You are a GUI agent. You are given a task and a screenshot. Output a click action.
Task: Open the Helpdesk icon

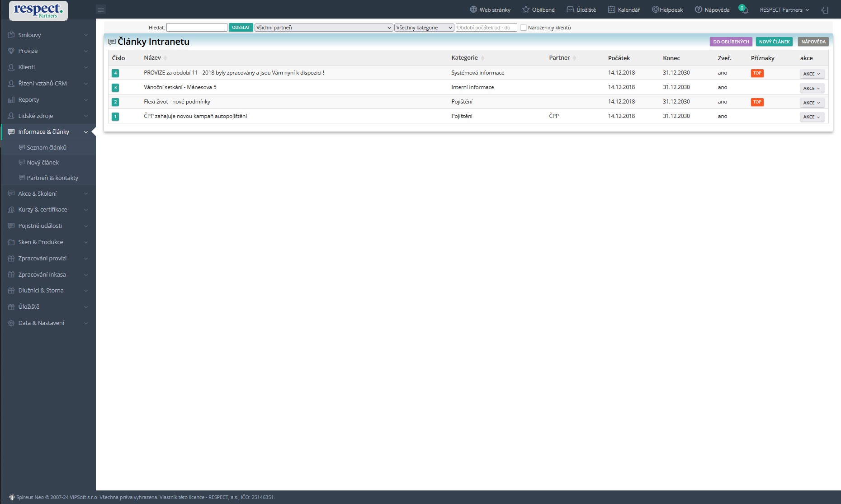click(655, 9)
